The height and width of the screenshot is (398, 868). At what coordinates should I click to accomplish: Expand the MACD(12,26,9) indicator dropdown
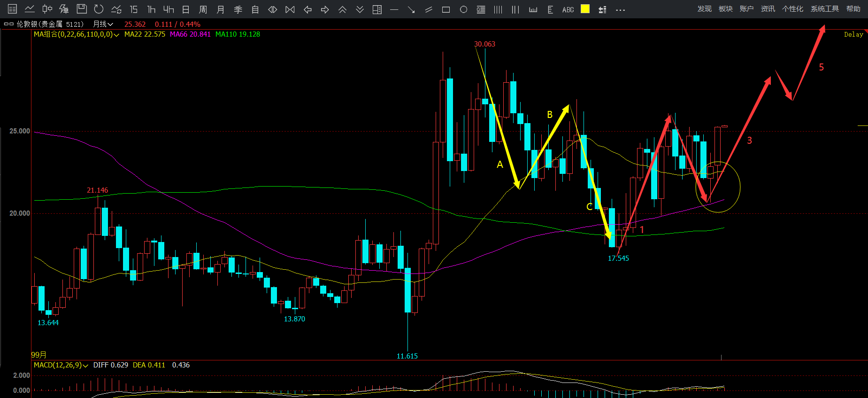(x=85, y=366)
